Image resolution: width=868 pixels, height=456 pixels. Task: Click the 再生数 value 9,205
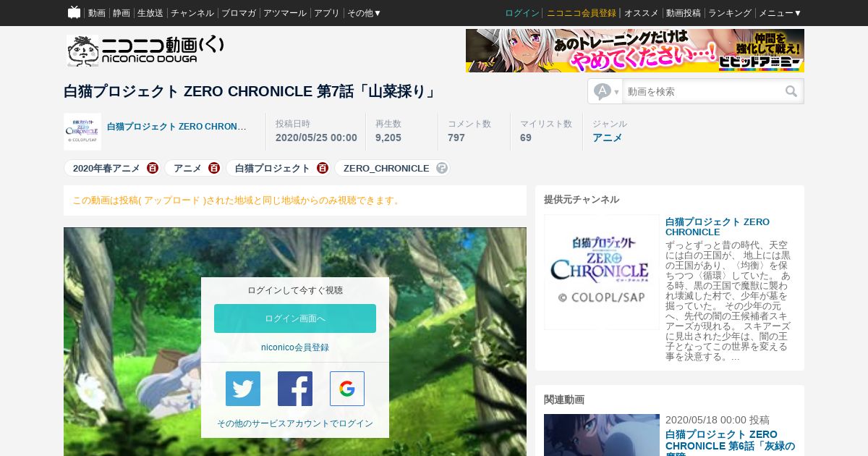coord(388,138)
